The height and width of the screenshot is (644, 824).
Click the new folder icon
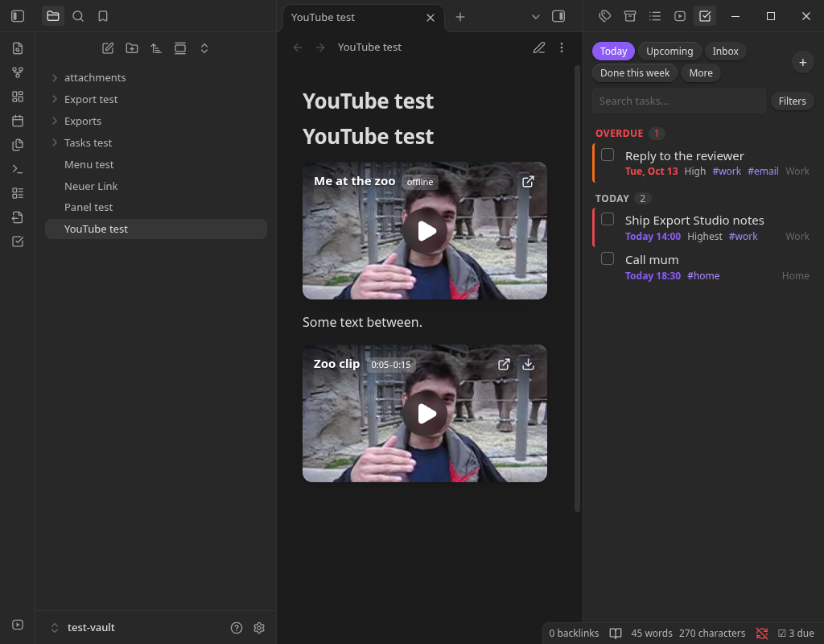click(x=132, y=48)
